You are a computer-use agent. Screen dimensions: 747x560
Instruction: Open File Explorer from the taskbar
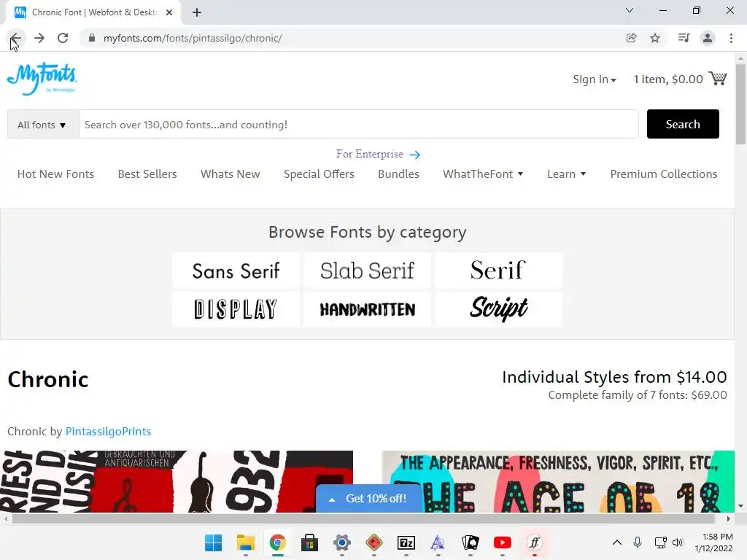[246, 542]
